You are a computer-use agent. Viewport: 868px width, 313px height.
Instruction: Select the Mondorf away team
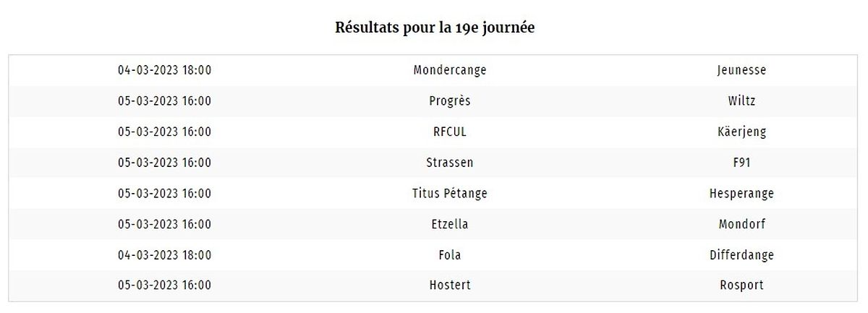pos(742,224)
